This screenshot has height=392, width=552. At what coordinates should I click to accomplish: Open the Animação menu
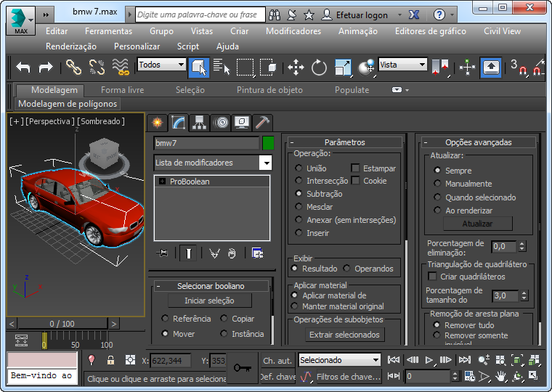357,31
